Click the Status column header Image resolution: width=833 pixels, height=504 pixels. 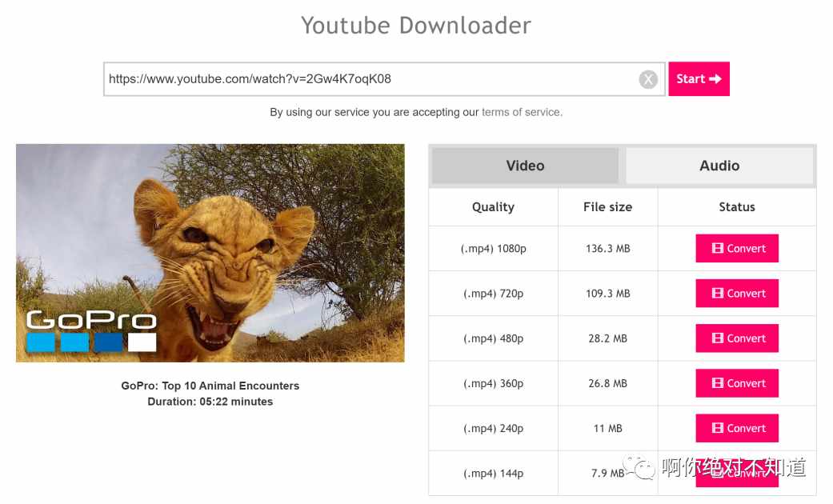pos(737,207)
